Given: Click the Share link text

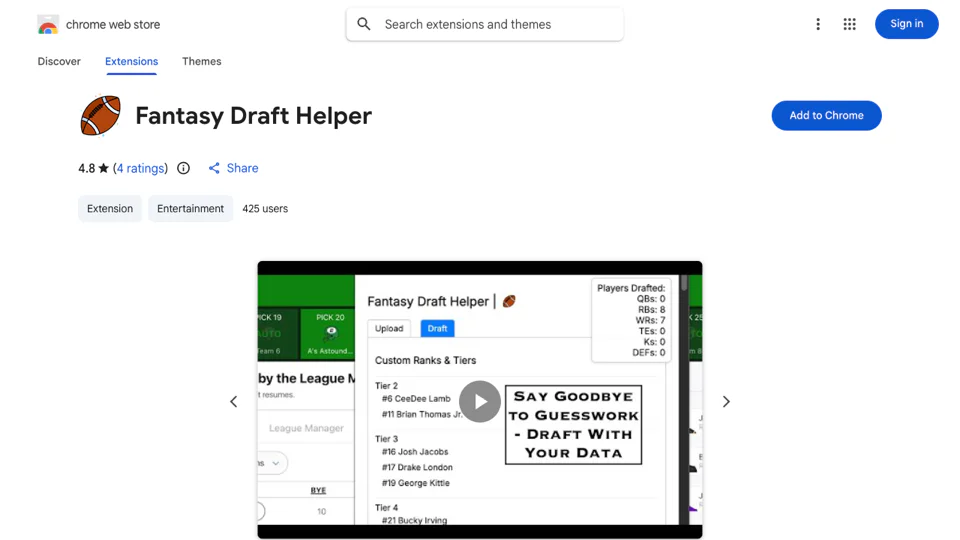Looking at the screenshot, I should [242, 168].
